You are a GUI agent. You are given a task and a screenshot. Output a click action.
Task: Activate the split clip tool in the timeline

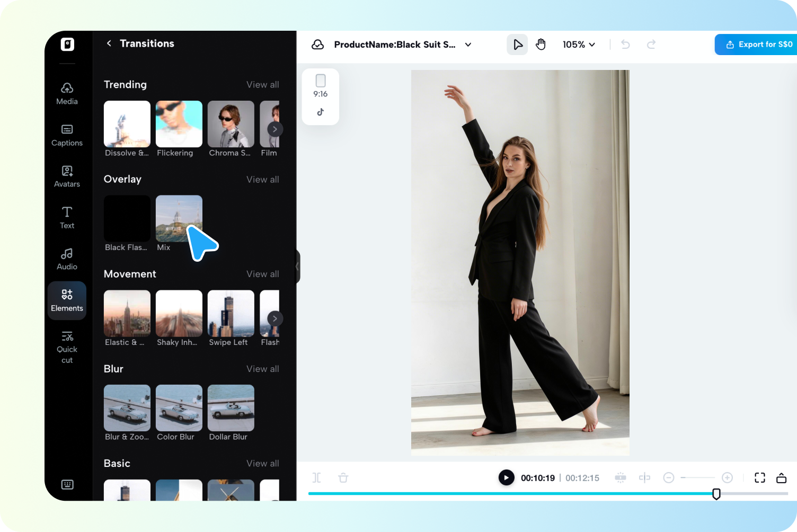[x=316, y=477]
